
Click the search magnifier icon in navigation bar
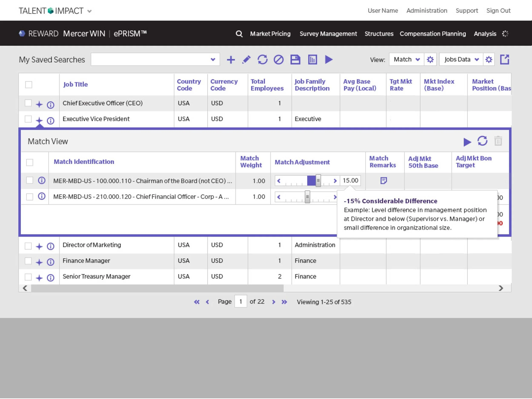pos(239,34)
